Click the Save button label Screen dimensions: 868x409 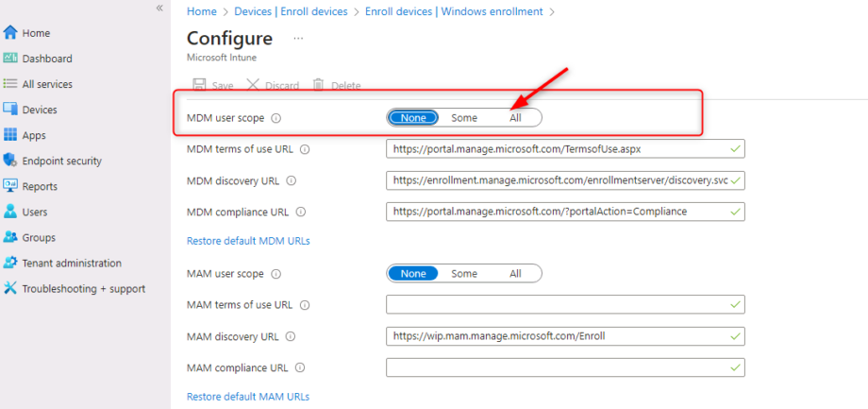pos(223,85)
